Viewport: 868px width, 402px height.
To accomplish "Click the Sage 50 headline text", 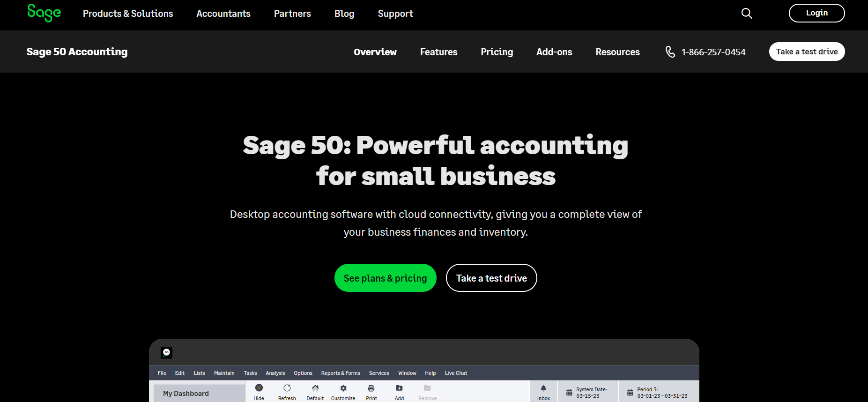I will click(x=436, y=160).
